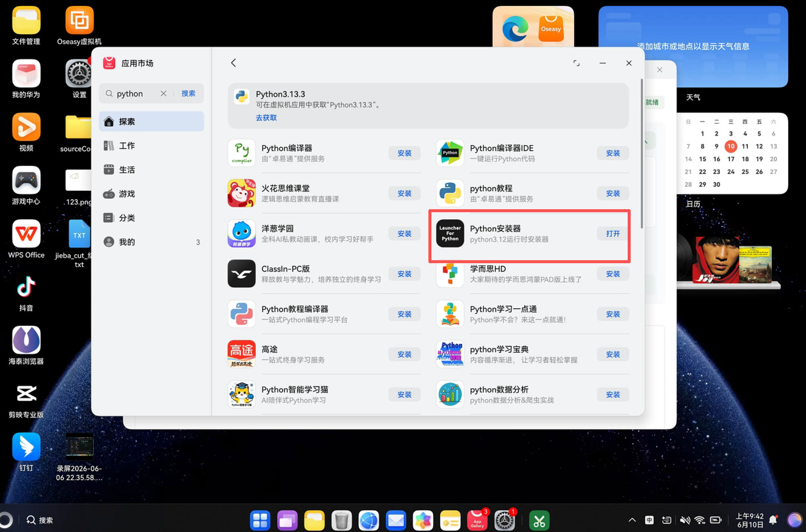The image size is (806, 532).
Task: Open 视频 desktop icon
Action: coord(26,127)
